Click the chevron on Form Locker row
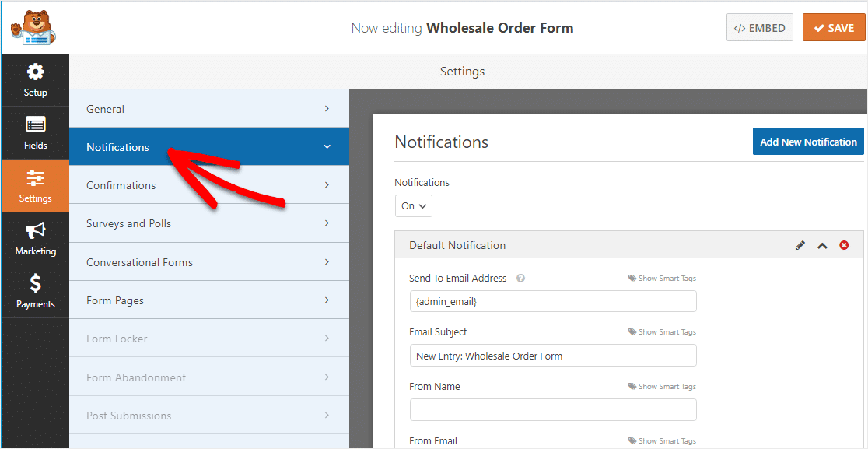The height and width of the screenshot is (449, 868). tap(327, 339)
